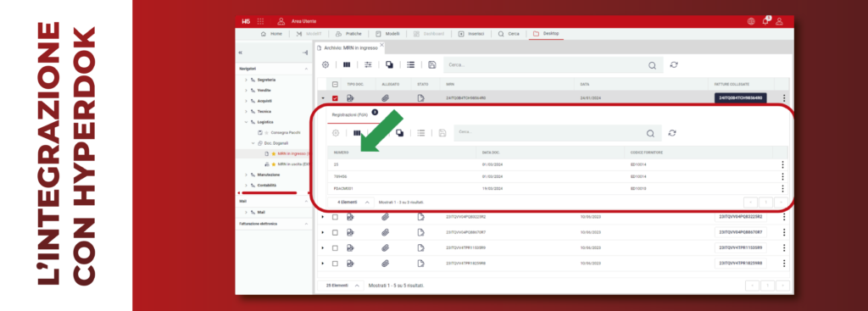Image resolution: width=868 pixels, height=311 pixels.
Task: Expand the Manutenzione tree node
Action: (x=247, y=175)
